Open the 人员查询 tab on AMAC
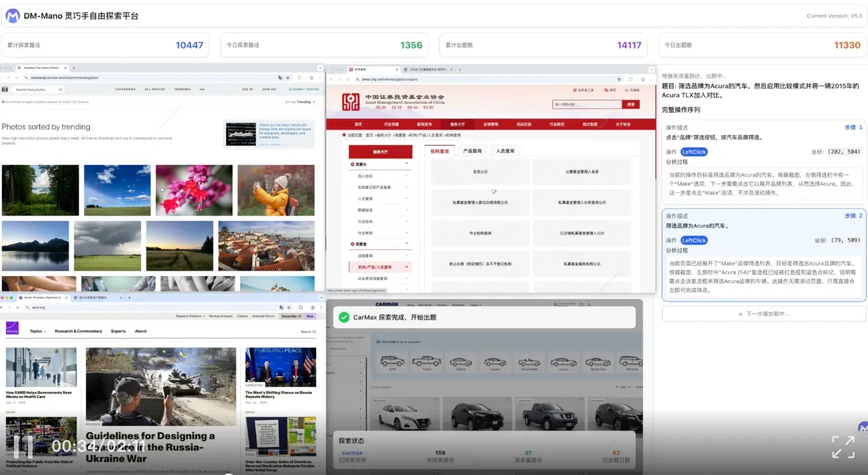Image resolution: width=868 pixels, height=475 pixels. (x=505, y=151)
